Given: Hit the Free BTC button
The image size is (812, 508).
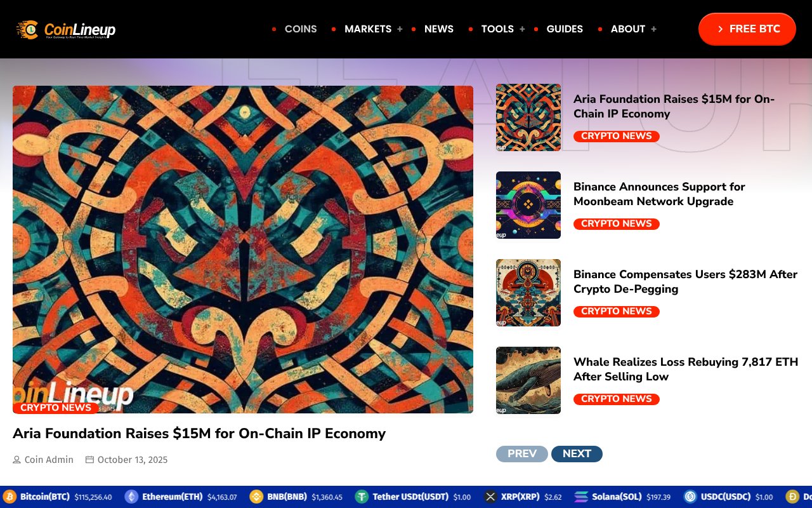Looking at the screenshot, I should point(747,29).
